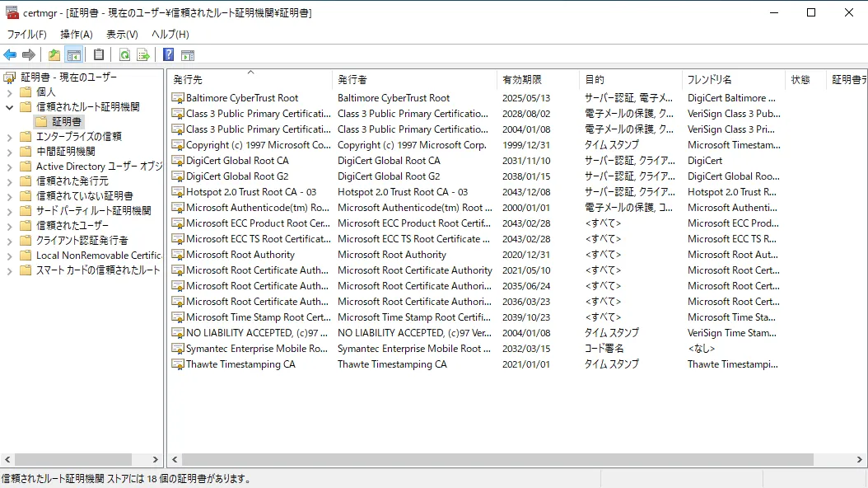Image resolution: width=868 pixels, height=488 pixels.
Task: Click the certificate icon for Microsoft Root Authority
Action: point(178,255)
